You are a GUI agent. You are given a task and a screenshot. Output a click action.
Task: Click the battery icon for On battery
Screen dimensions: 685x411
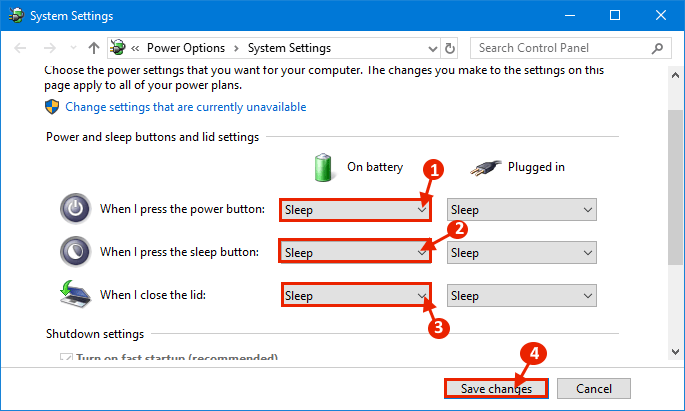tap(324, 167)
